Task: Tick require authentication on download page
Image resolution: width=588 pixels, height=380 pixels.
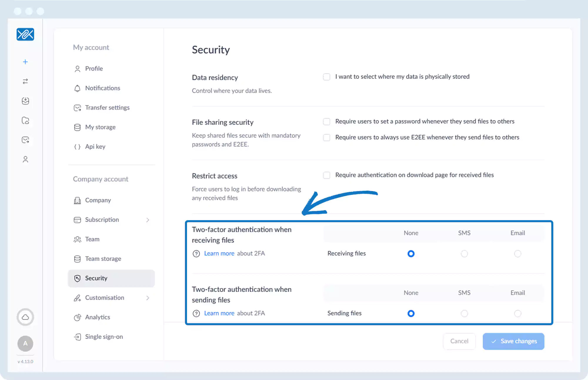Action: [326, 175]
